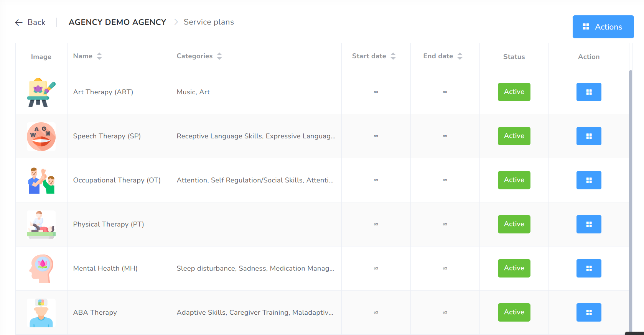Select the Service plans breadcrumb item
Image resolution: width=644 pixels, height=335 pixels.
pyautogui.click(x=209, y=22)
